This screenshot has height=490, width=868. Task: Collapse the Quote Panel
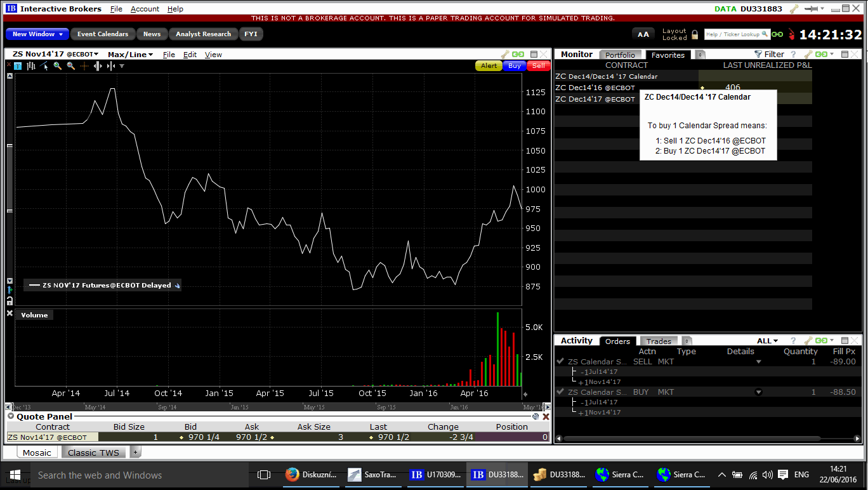[11, 416]
